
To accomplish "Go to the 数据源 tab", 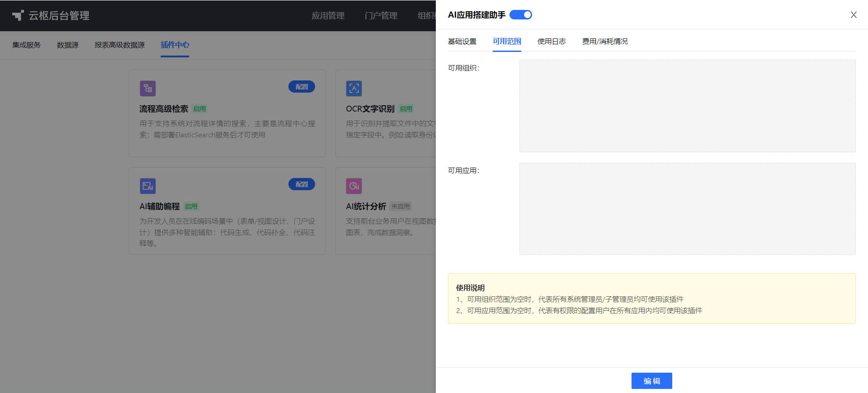I will coord(68,45).
